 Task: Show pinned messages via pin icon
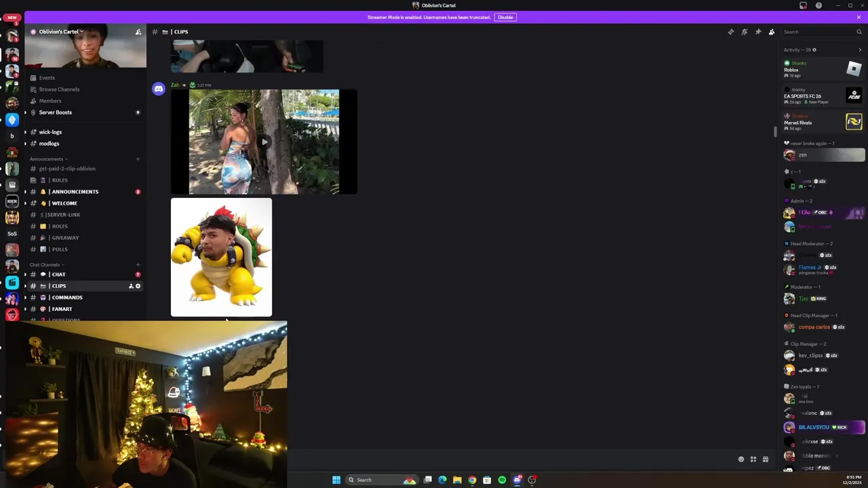pos(758,32)
